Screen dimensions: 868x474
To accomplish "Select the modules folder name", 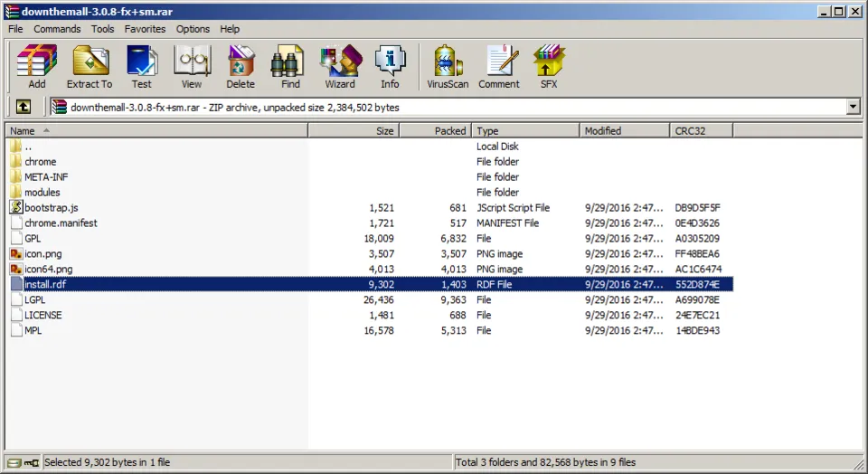I will point(42,192).
